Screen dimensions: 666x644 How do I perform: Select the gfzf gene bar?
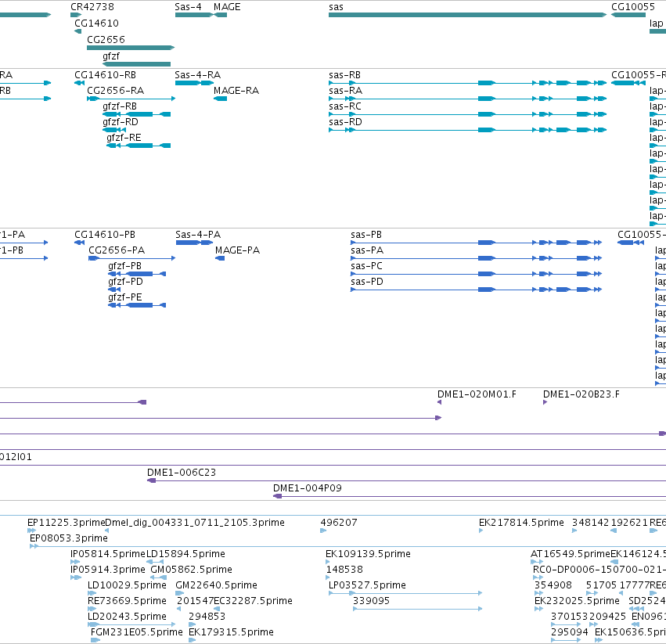[x=137, y=64]
